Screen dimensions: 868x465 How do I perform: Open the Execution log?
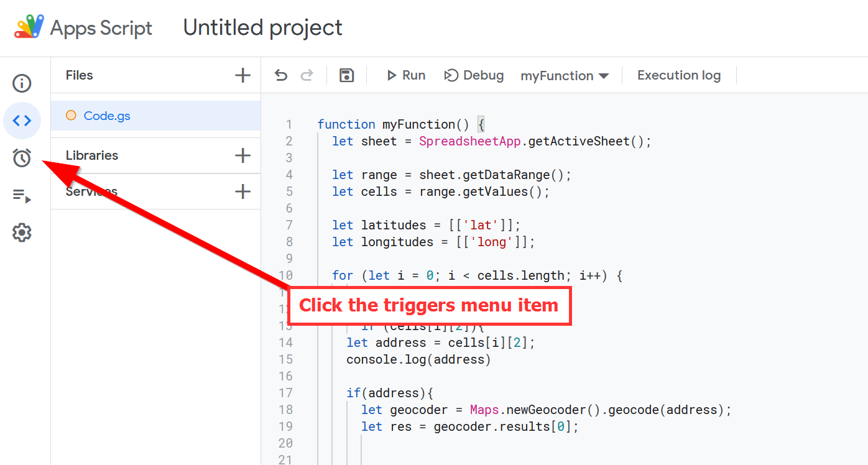[x=678, y=75]
